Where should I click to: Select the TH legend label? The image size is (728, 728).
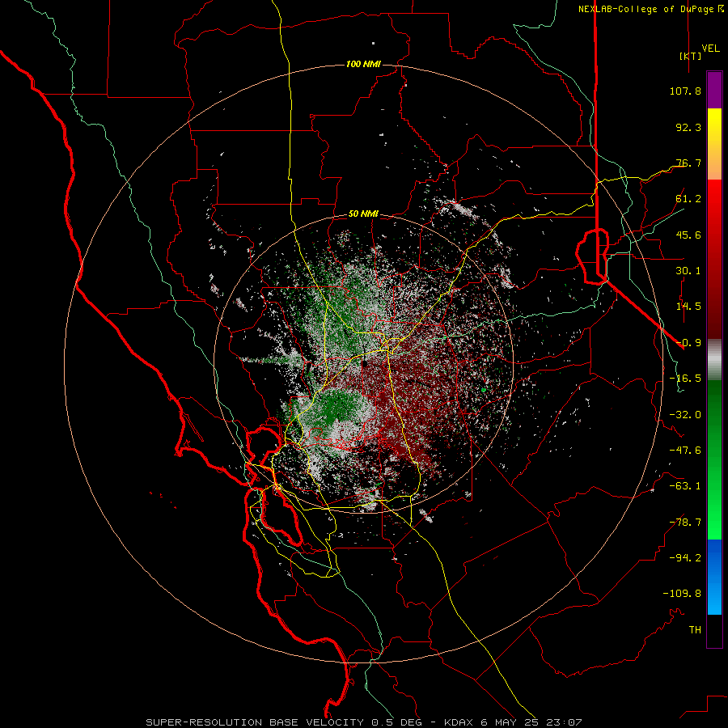695,630
